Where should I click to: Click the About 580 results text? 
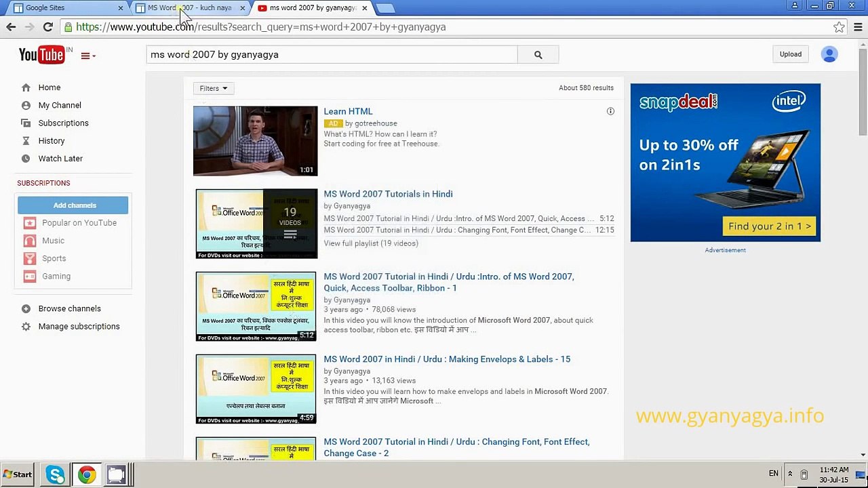coord(586,87)
